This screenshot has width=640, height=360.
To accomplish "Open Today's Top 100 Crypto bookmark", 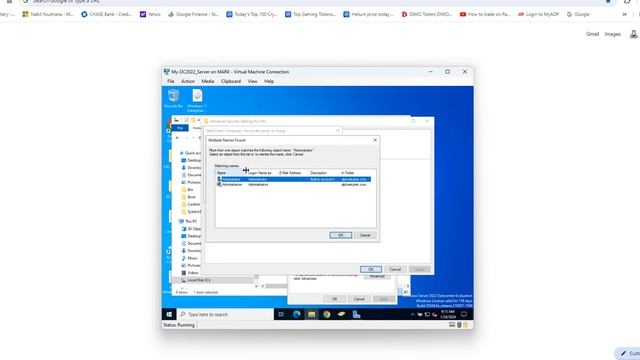I will pyautogui.click(x=252, y=14).
